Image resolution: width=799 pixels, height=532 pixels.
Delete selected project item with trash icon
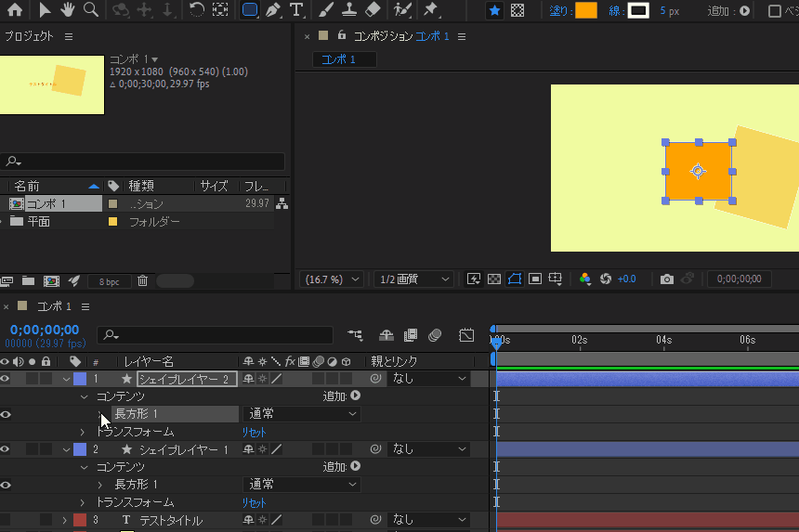pos(143,280)
